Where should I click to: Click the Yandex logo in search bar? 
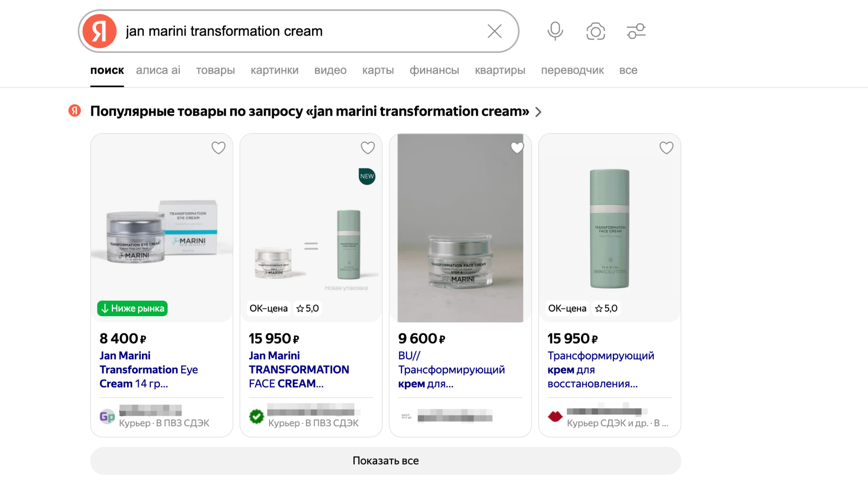pos(99,31)
